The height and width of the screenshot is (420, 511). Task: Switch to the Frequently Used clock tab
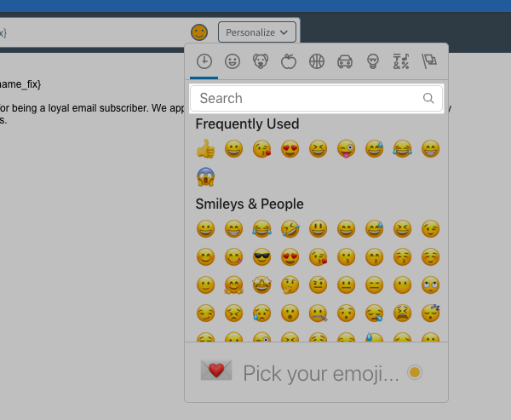point(204,61)
